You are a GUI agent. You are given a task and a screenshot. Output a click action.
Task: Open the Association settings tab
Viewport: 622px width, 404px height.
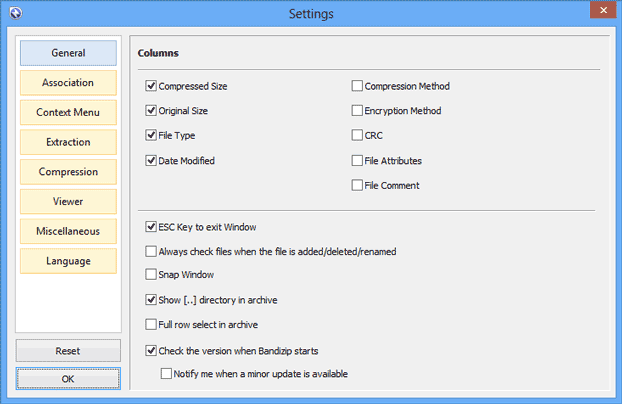tap(68, 83)
